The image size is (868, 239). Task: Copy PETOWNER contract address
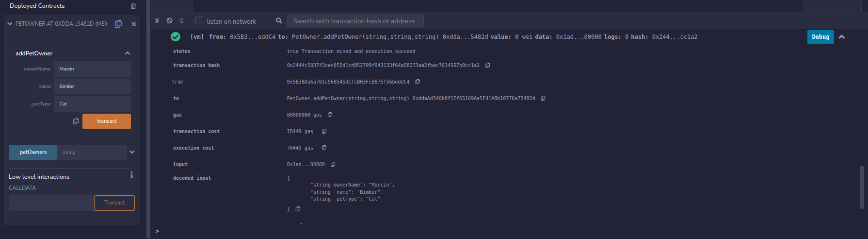(118, 24)
